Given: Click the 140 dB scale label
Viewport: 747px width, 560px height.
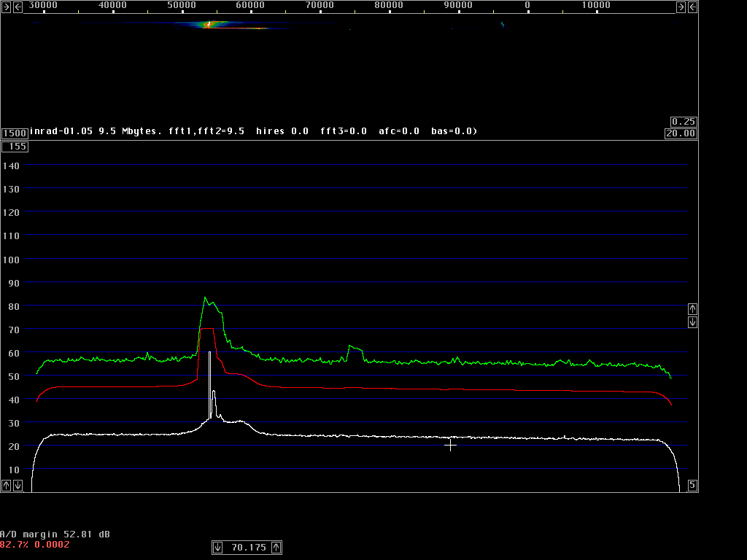Looking at the screenshot, I should pos(11,166).
